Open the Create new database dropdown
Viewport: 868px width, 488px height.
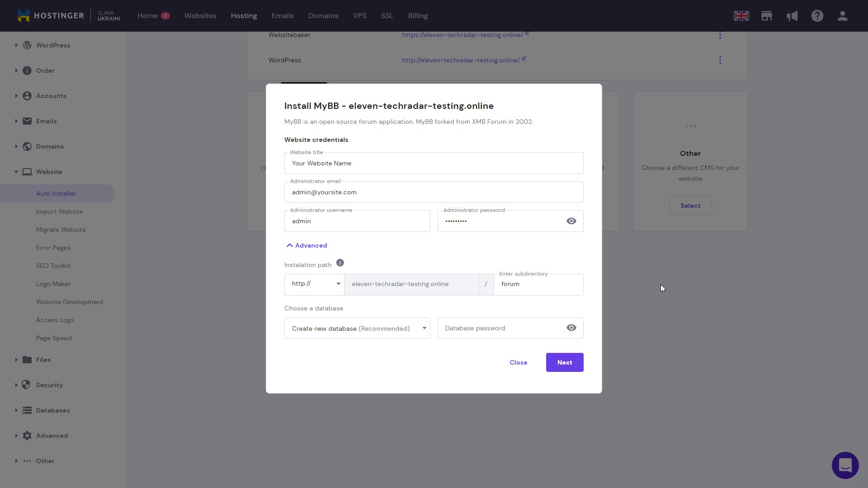pyautogui.click(x=357, y=328)
